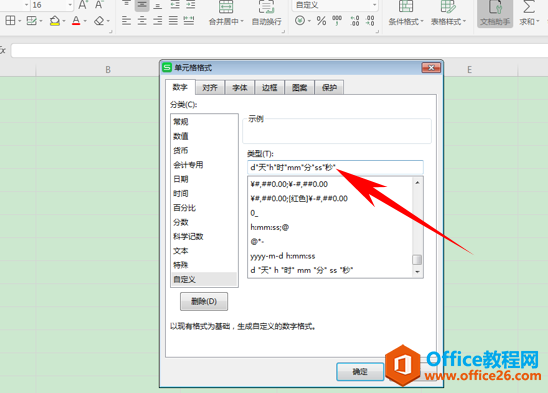This screenshot has width=548, height=393.
Task: Switch to the 对齐 tab
Action: (210, 87)
